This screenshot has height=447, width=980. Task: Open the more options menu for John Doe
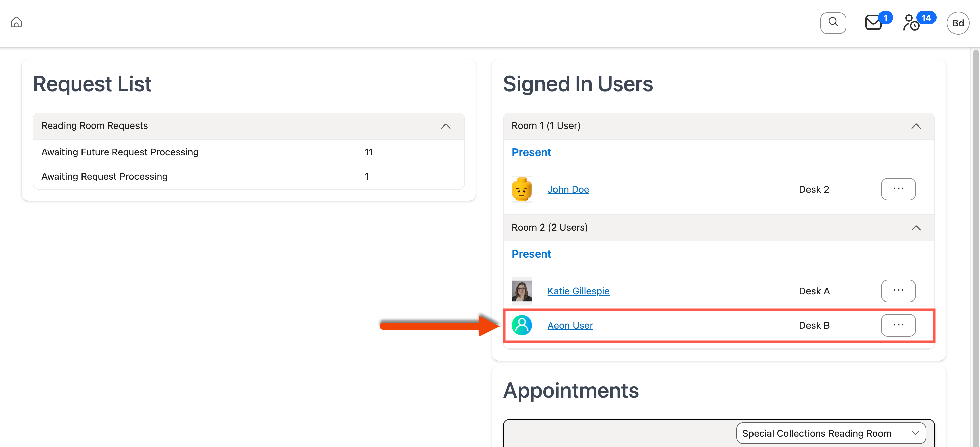tap(898, 189)
